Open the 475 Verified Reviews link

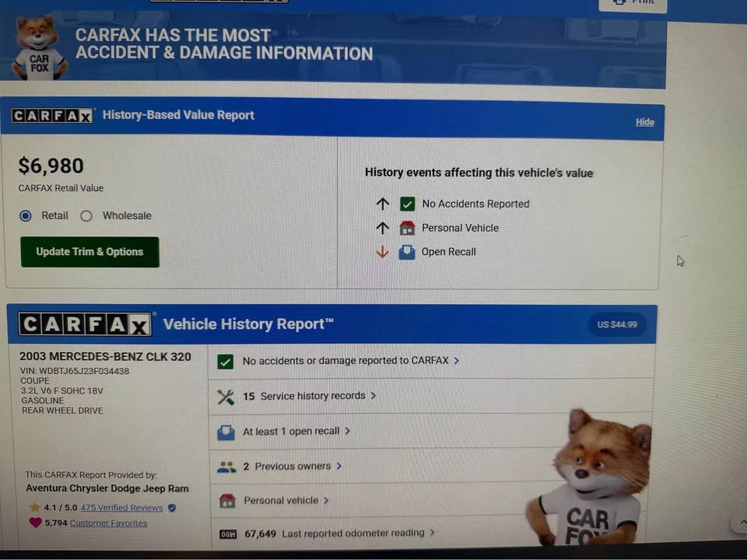coord(121,508)
